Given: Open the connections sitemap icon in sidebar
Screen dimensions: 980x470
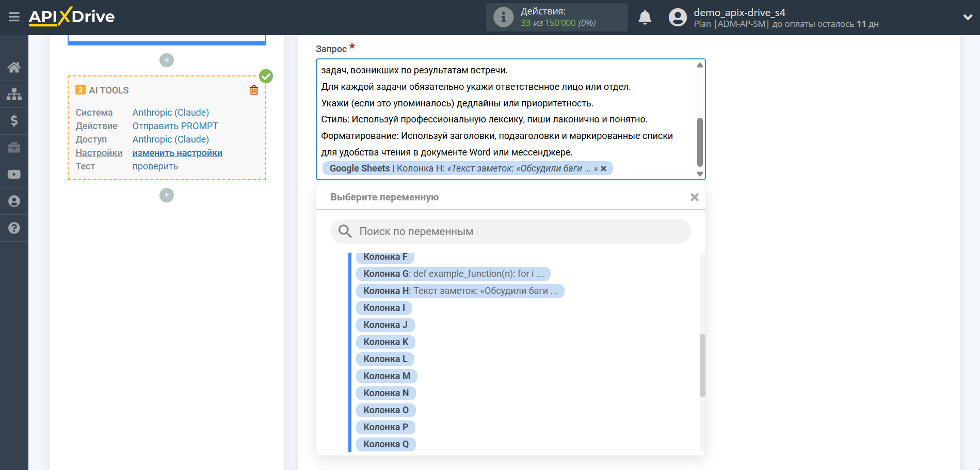Looking at the screenshot, I should pos(14,94).
